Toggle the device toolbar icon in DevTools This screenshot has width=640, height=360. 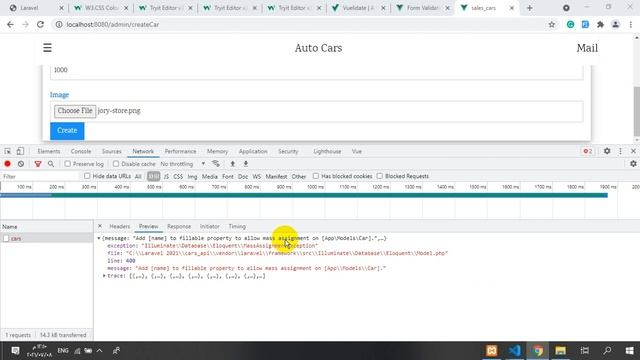(20, 151)
